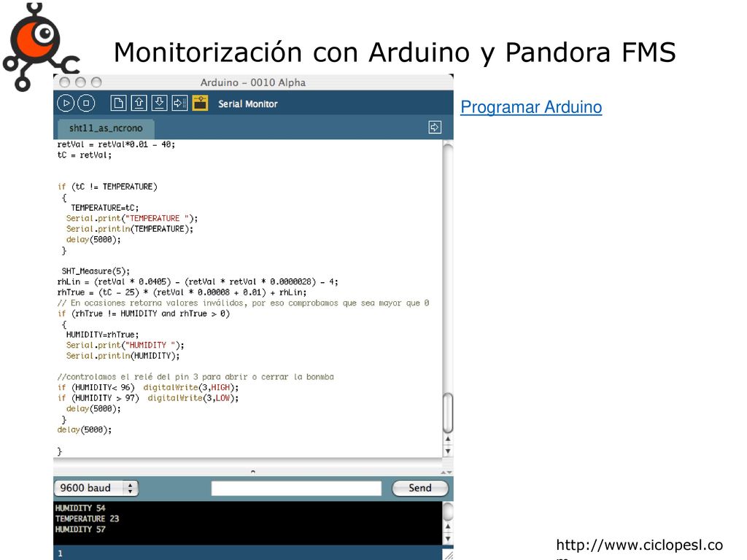Click the line starting "rhLin ="
Screen dimensions: 747x560
(x=198, y=282)
